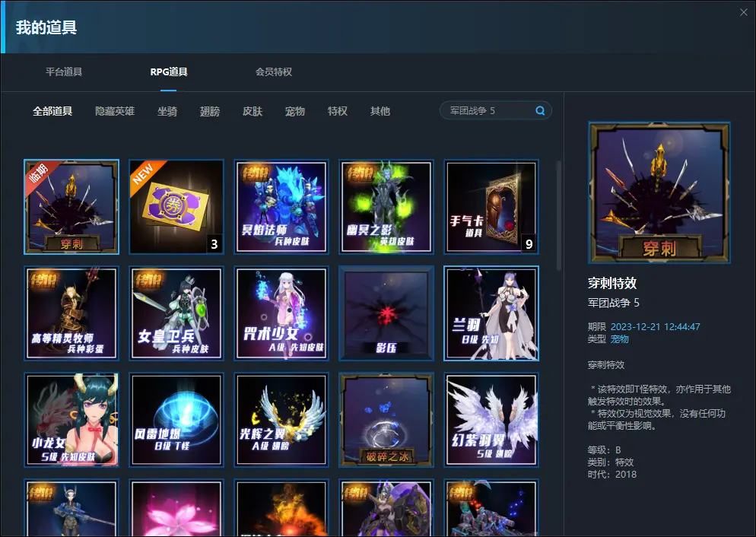Switch to the 平台道具 tab
Image resolution: width=756 pixels, height=537 pixels.
64,71
